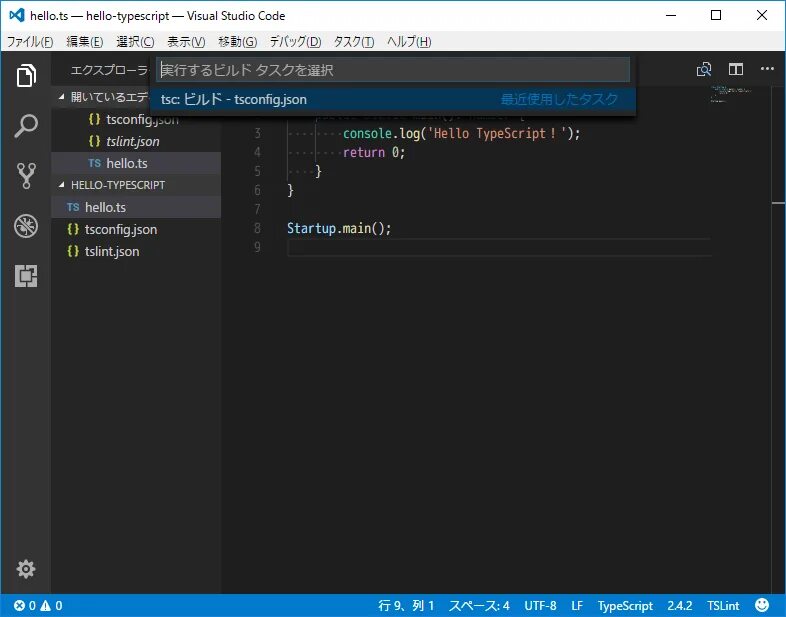Viewport: 786px width, 617px height.
Task: Click the return 0; code line
Action: point(373,152)
